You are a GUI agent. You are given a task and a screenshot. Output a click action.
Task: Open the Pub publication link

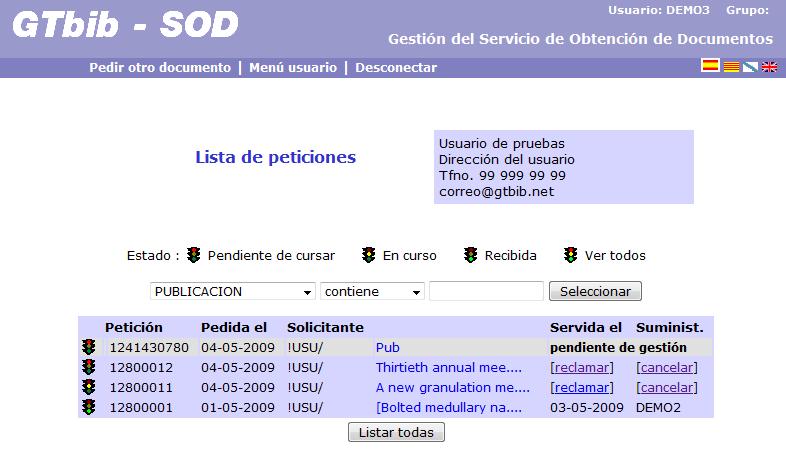point(387,347)
